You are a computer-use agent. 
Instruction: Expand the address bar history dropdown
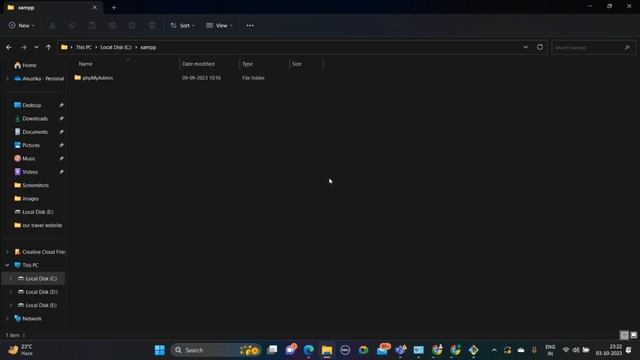point(525,47)
